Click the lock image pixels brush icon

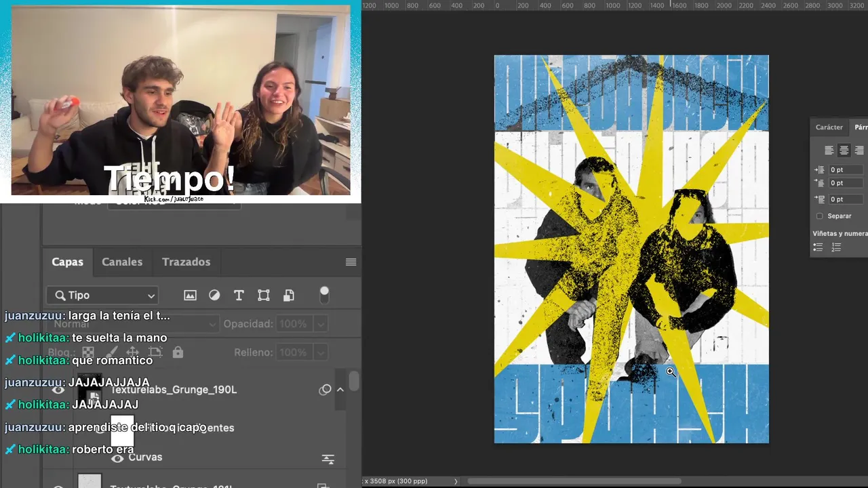pos(111,352)
